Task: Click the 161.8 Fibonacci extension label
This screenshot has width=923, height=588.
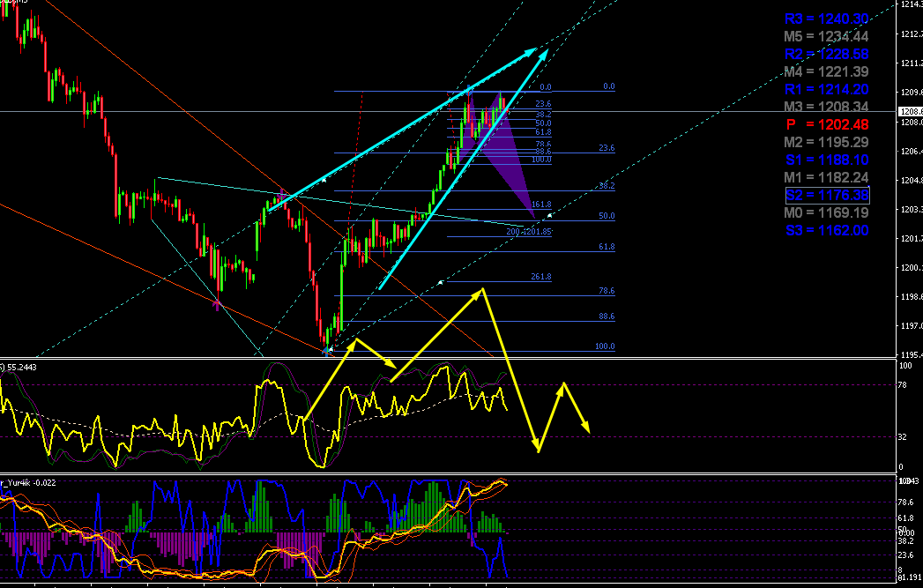Action: (541, 205)
